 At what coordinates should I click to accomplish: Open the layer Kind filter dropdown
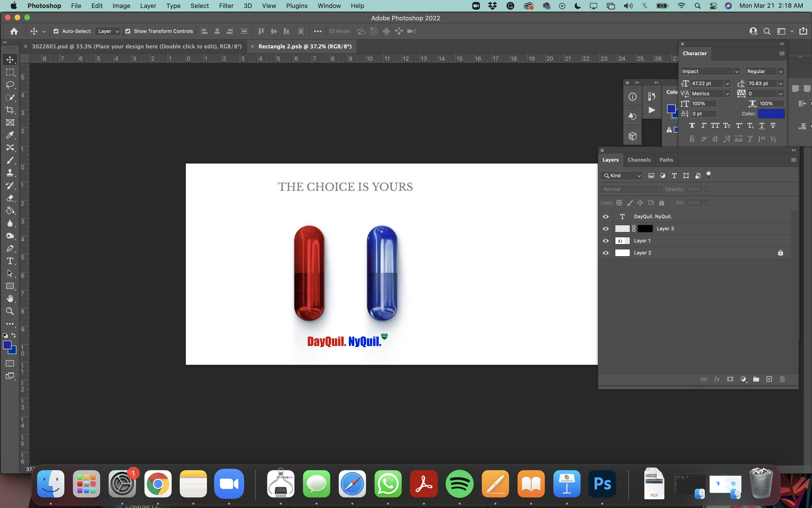[621, 175]
